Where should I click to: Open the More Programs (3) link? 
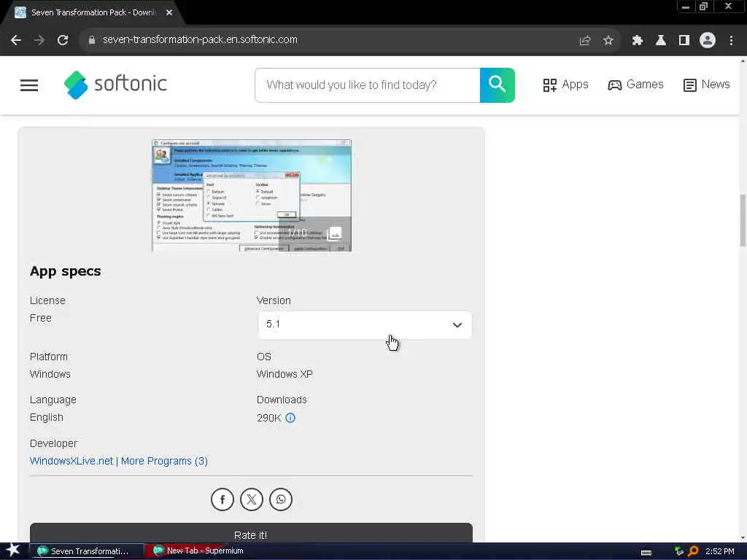click(x=164, y=461)
